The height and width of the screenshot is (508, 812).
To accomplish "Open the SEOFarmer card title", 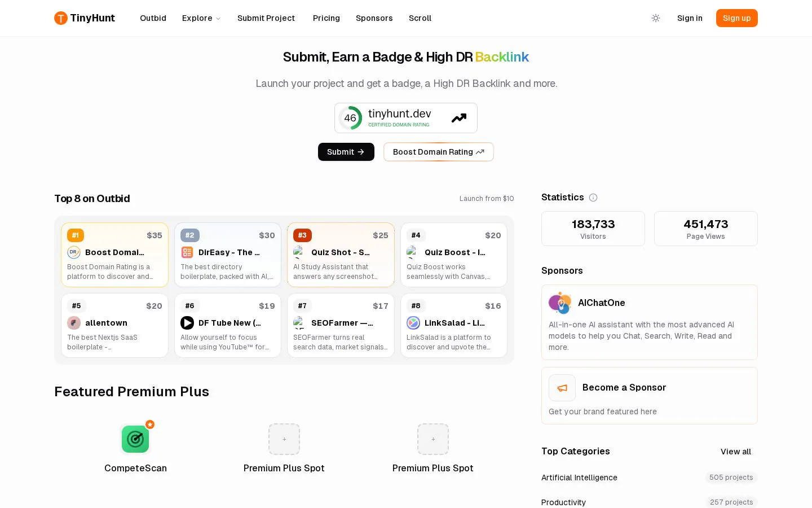I will coord(342,323).
